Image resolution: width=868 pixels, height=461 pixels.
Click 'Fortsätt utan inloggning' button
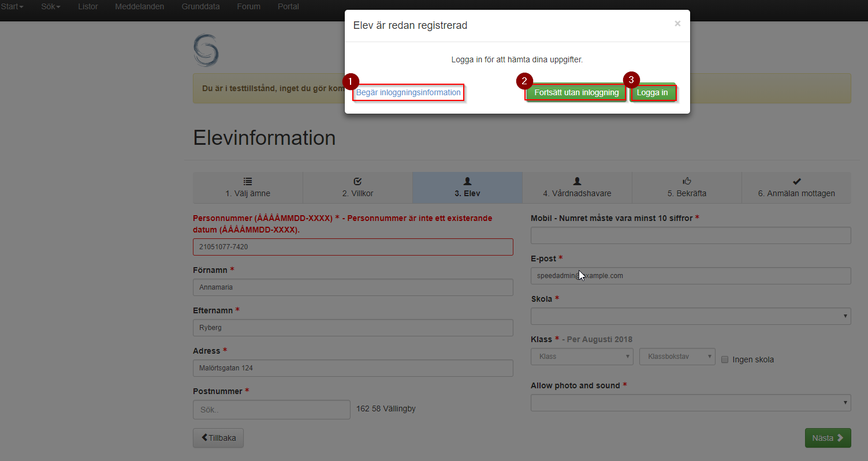point(576,92)
